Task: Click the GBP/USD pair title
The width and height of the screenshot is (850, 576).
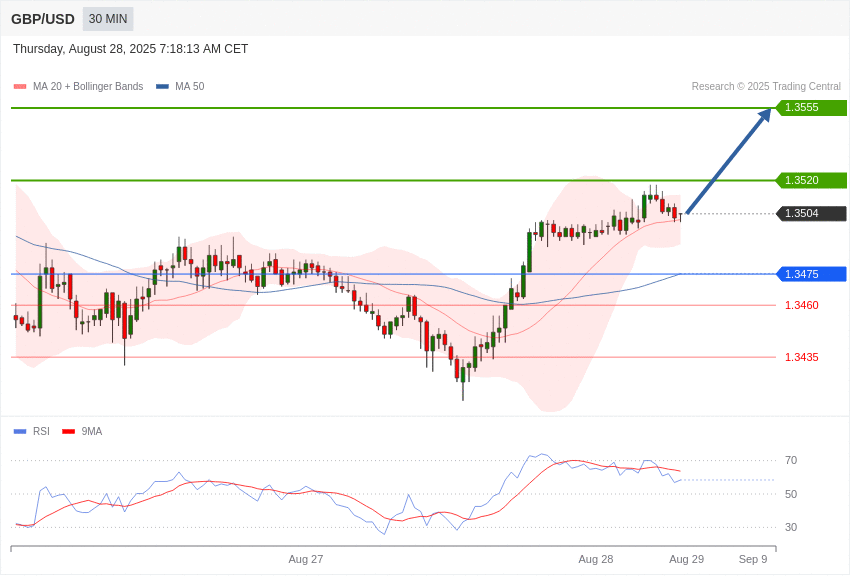Action: tap(43, 19)
